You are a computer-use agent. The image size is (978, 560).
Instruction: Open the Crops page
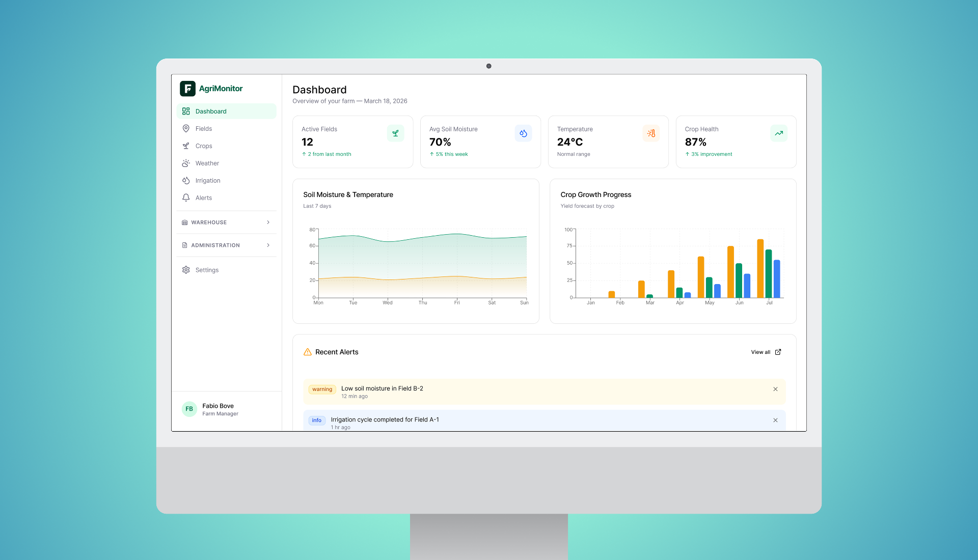coord(226,146)
